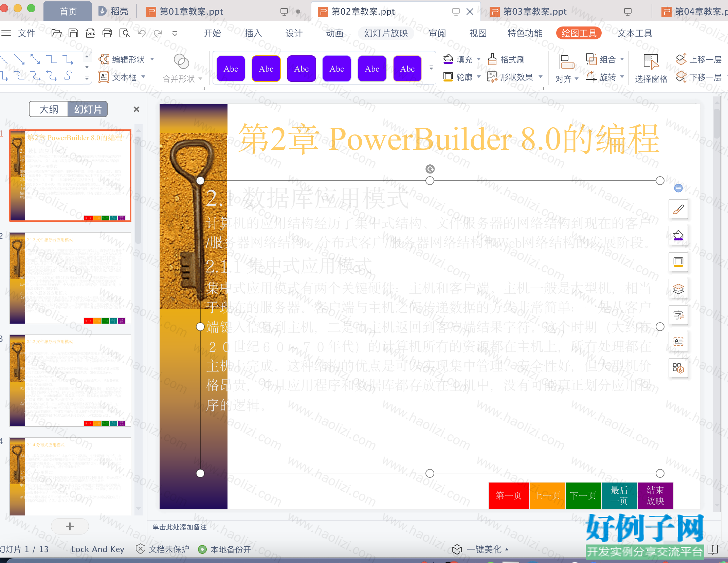Expand the shape style gallery's more arrow

(431, 68)
